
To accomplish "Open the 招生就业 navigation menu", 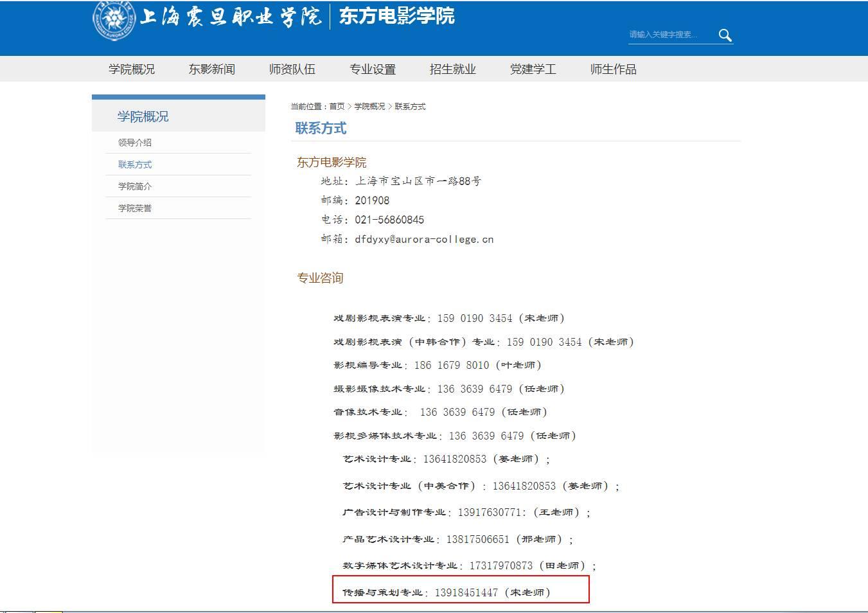I will pyautogui.click(x=453, y=69).
